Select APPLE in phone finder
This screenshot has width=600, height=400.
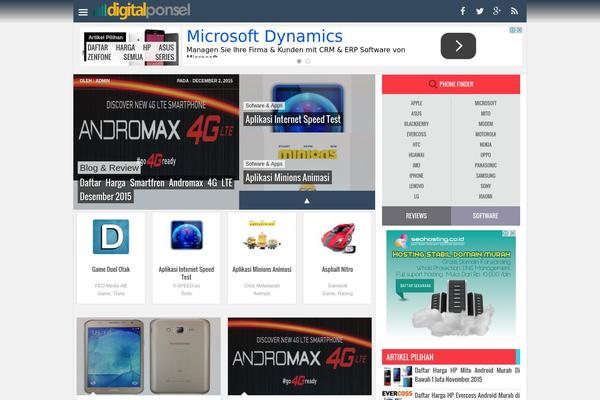point(416,103)
